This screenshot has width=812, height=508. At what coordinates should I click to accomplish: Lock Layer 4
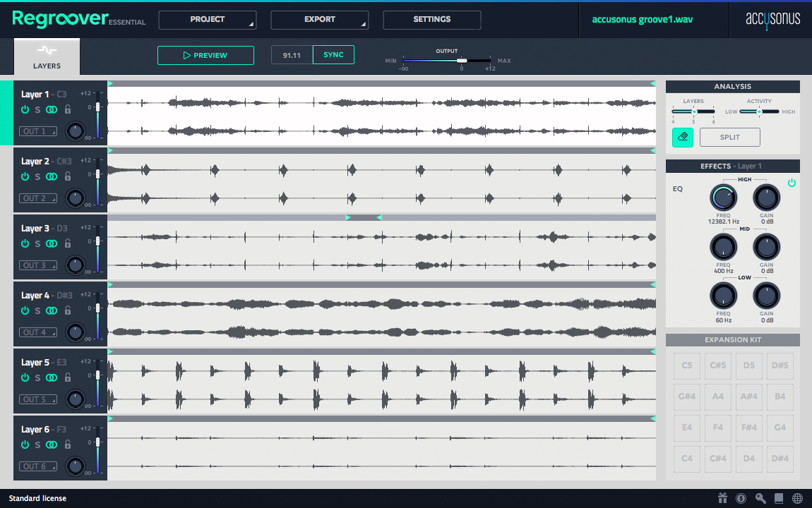[x=67, y=310]
